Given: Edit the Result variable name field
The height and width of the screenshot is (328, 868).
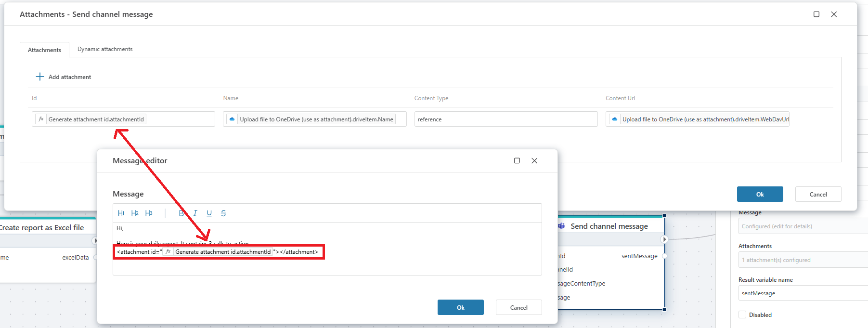Looking at the screenshot, I should [803, 293].
